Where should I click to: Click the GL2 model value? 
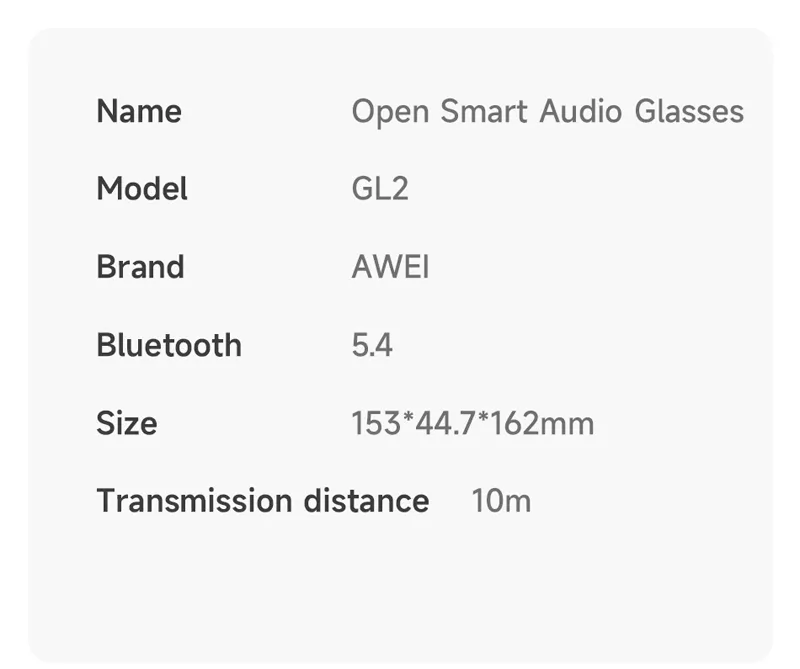(380, 189)
